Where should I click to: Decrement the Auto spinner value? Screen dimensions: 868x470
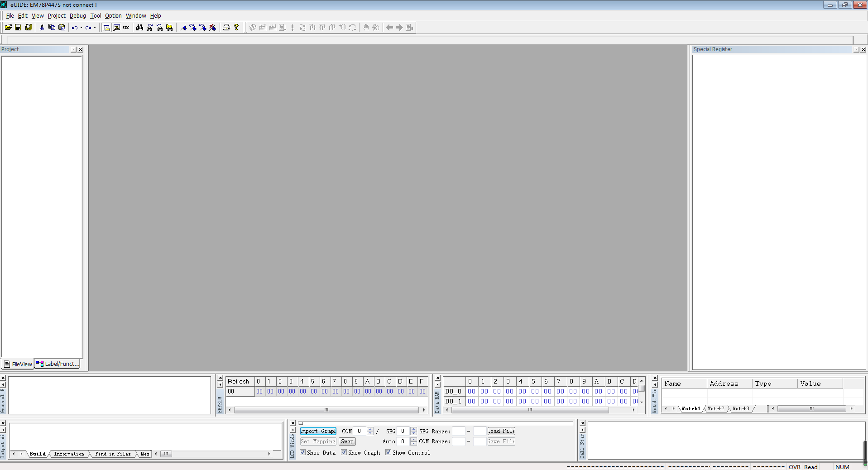[x=413, y=444]
